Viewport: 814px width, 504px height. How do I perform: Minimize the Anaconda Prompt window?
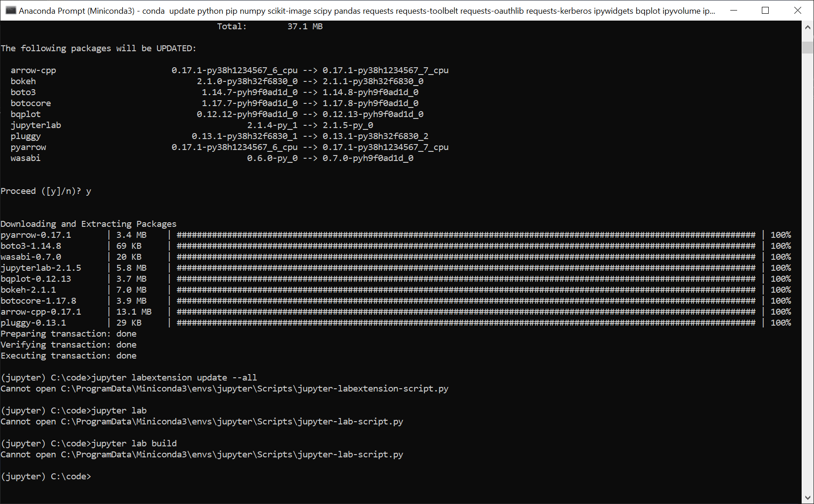[733, 10]
